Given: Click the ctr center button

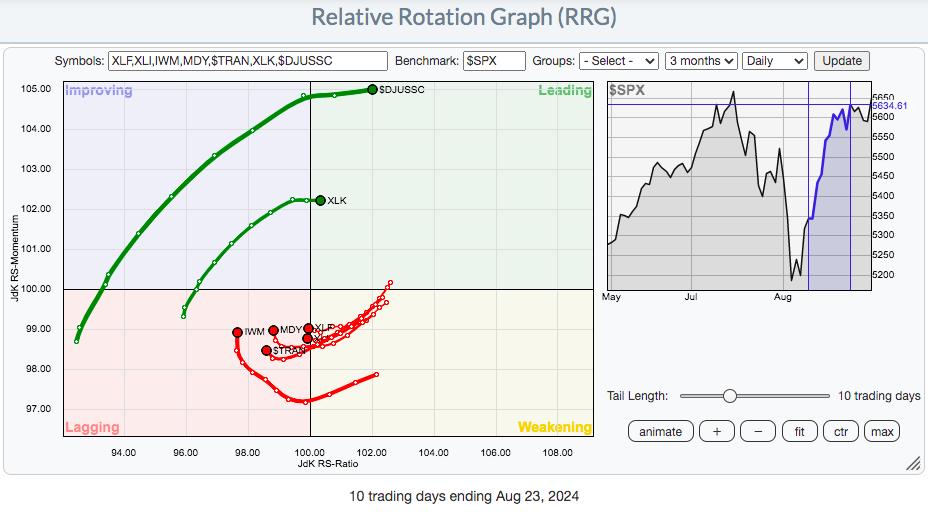Looking at the screenshot, I should [841, 431].
